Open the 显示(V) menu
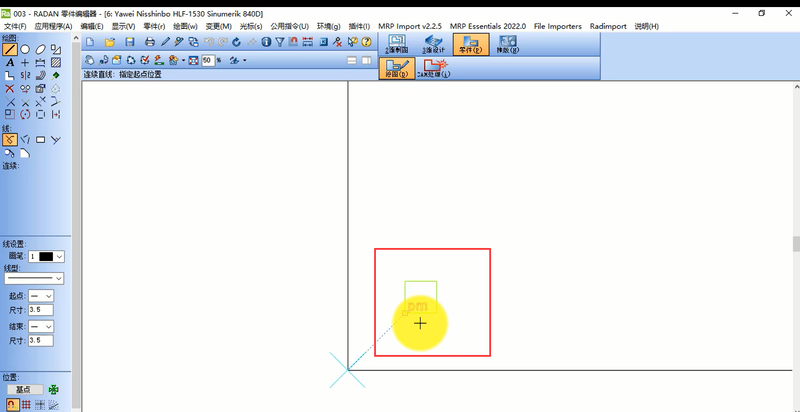 [123, 27]
